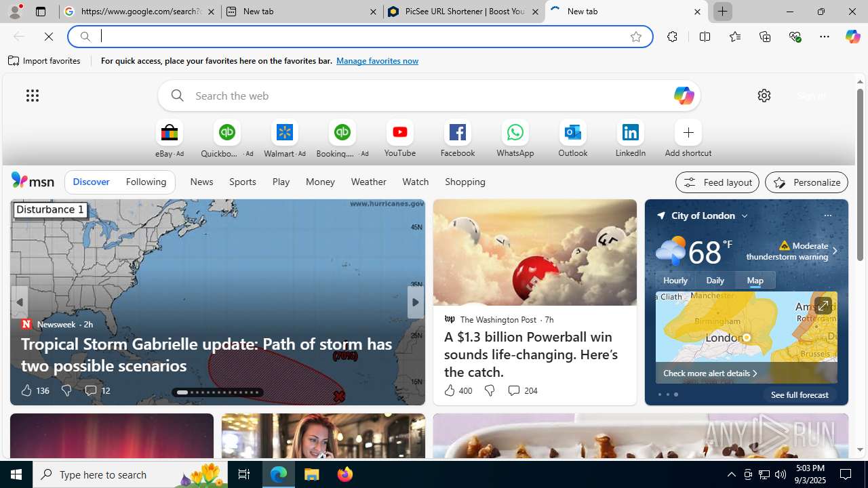This screenshot has height=488, width=868.
Task: Open the News category
Action: [201, 182]
